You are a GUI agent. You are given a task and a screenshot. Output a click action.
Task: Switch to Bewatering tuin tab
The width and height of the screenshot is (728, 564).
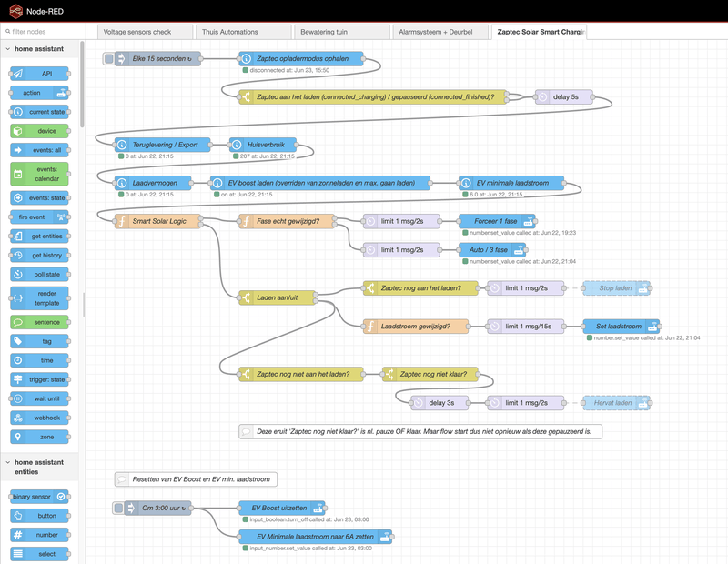[x=342, y=32]
